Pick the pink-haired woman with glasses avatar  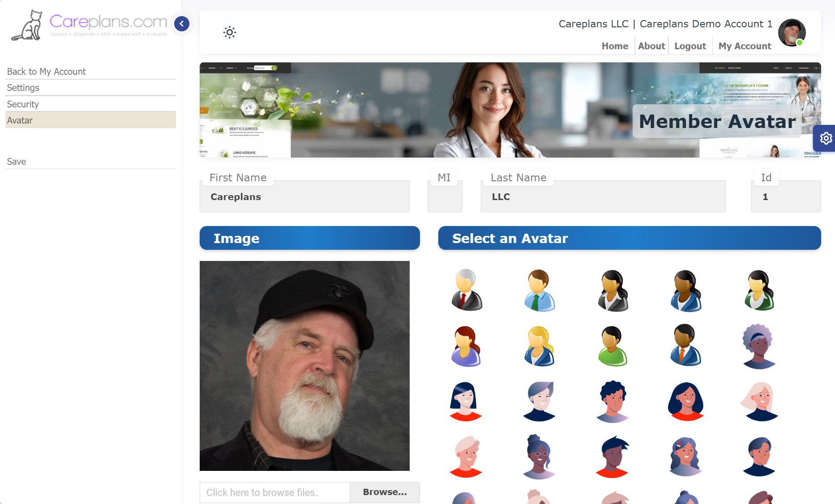[759, 401]
